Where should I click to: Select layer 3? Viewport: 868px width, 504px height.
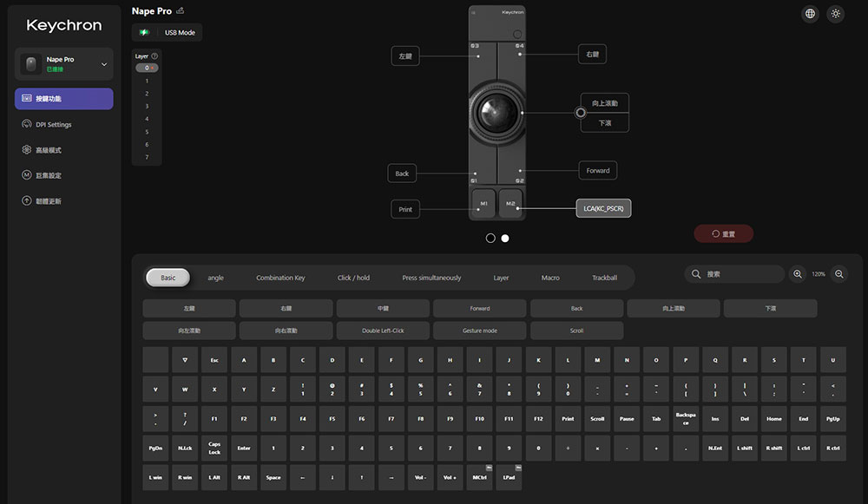[147, 106]
